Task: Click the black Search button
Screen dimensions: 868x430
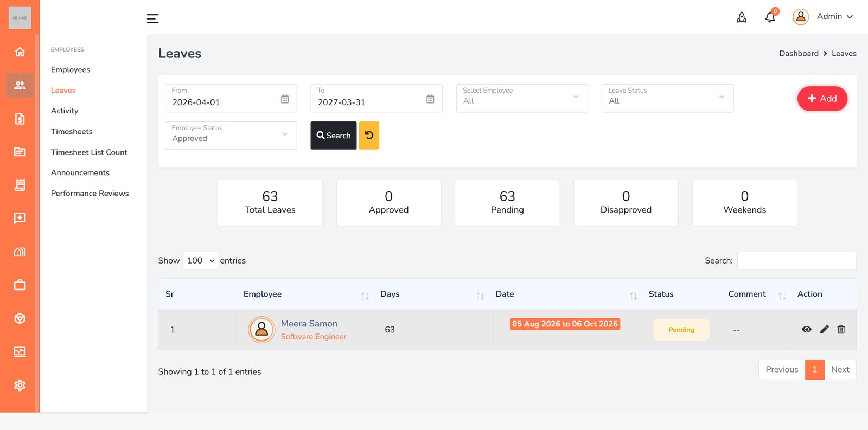Action: (x=334, y=136)
